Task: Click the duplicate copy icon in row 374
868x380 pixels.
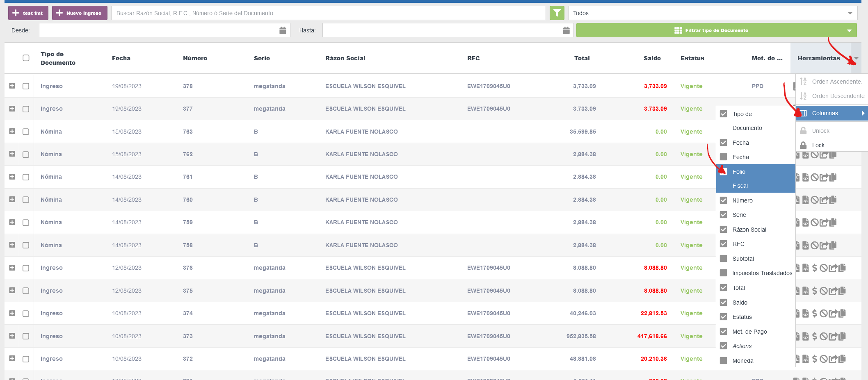Action: click(x=842, y=314)
